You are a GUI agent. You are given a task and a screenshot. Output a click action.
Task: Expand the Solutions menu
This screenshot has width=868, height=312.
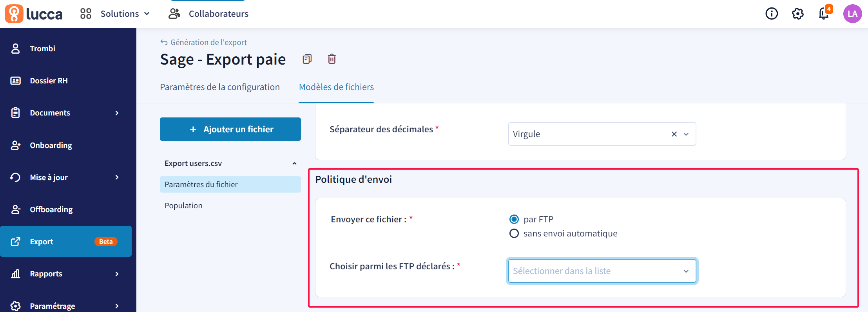pyautogui.click(x=115, y=14)
